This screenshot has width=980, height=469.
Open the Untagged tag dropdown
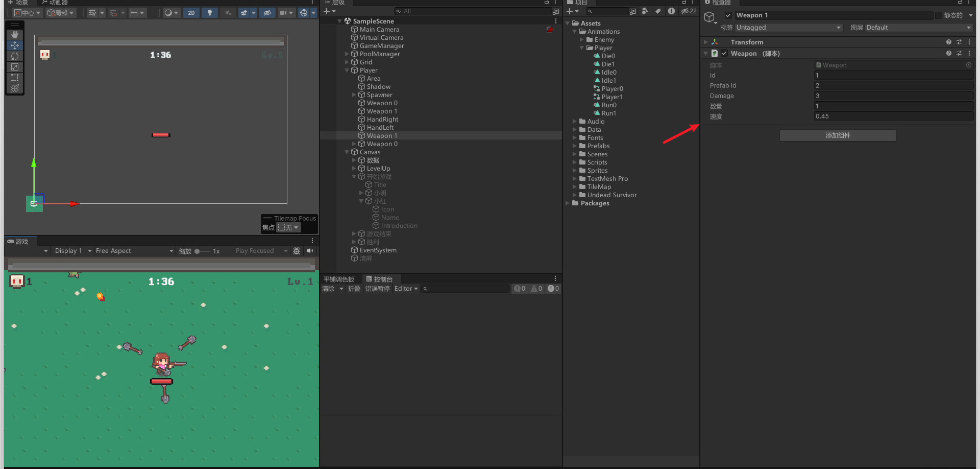[789, 27]
